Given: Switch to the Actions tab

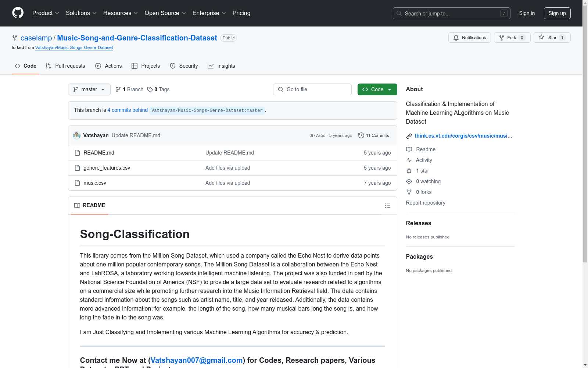Looking at the screenshot, I should pyautogui.click(x=108, y=66).
